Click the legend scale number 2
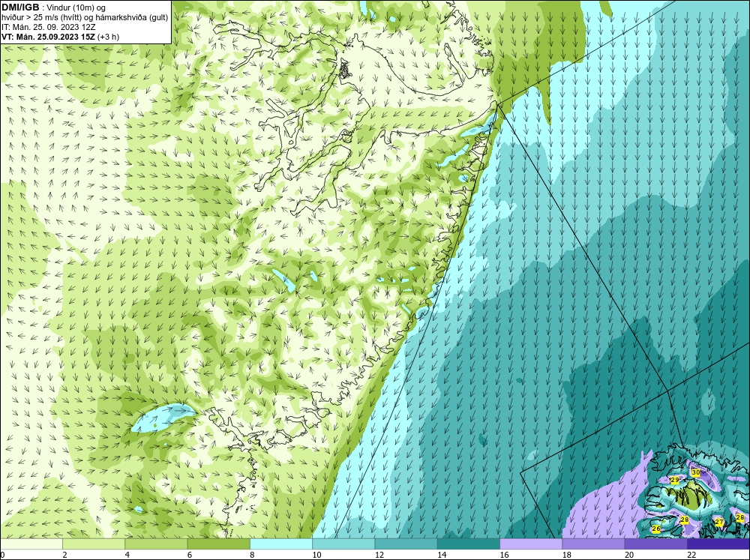 [64, 555]
